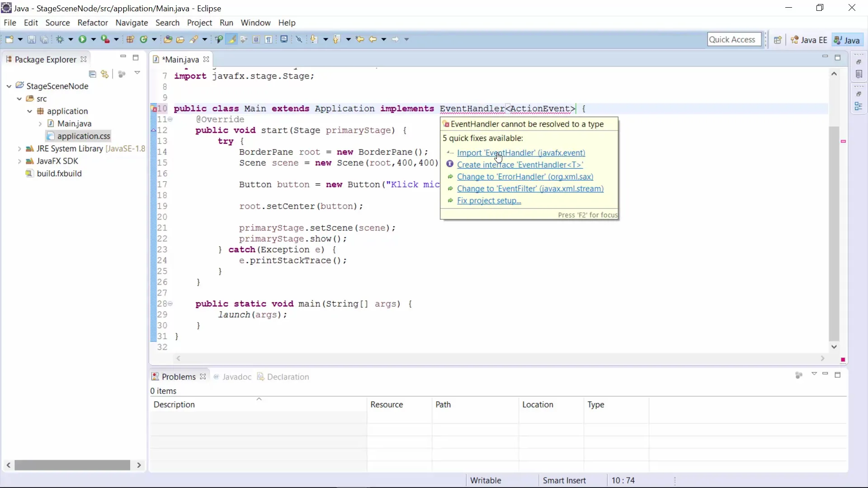This screenshot has height=488, width=868.
Task: Run the program with the green play icon
Action: coord(82,39)
